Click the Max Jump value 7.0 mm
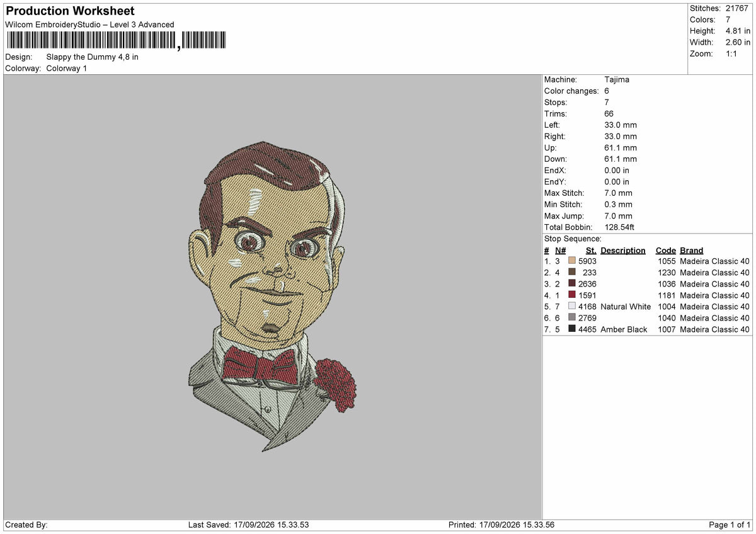The image size is (756, 534). pyautogui.click(x=618, y=215)
